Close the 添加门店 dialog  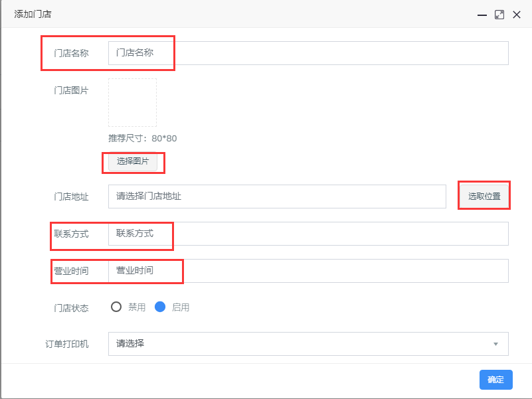(x=517, y=15)
